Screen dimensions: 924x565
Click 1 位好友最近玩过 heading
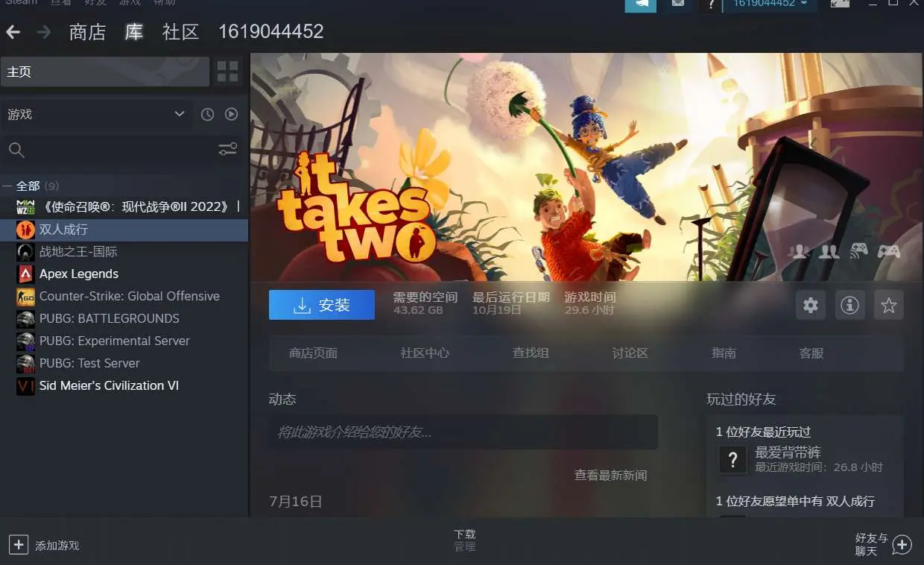pyautogui.click(x=764, y=432)
